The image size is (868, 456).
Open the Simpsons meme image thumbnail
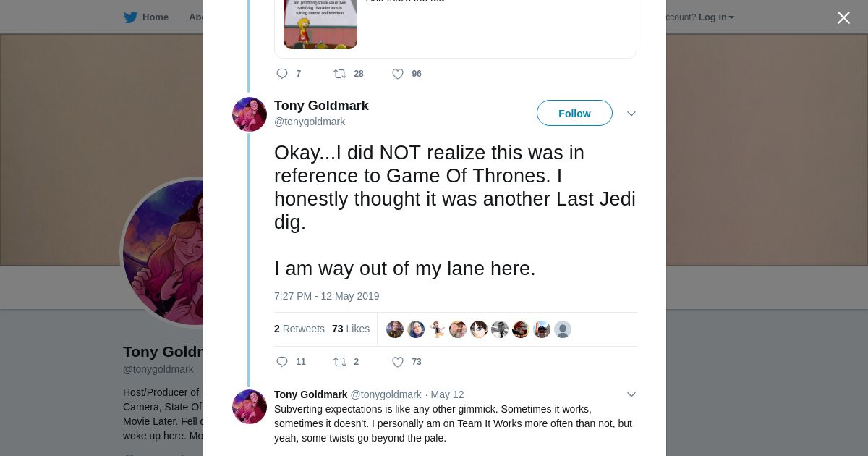(320, 24)
